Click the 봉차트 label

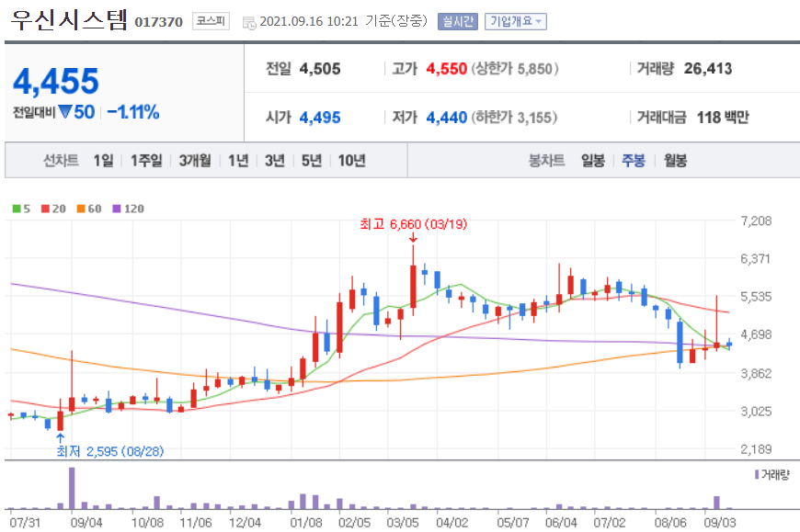point(546,161)
